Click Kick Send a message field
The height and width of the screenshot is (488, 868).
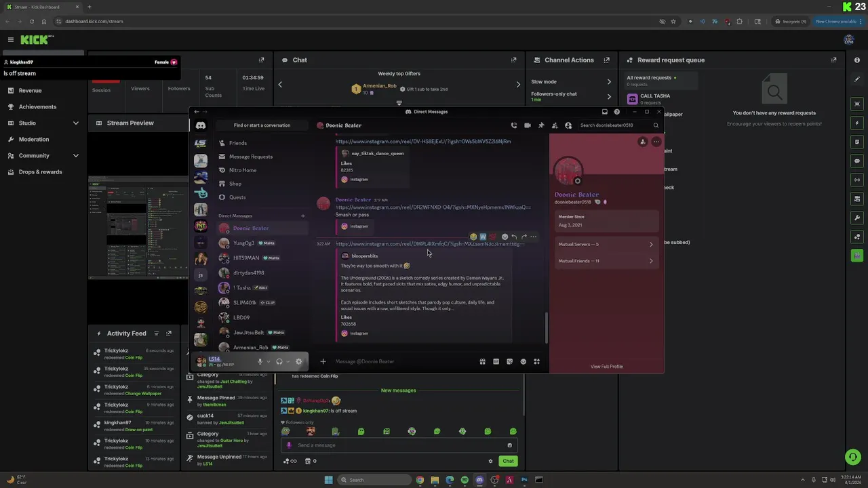tap(400, 445)
